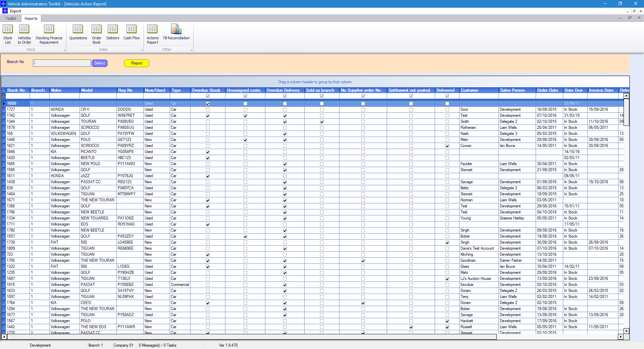Switch to the Toolkit tab
The width and height of the screenshot is (644, 349).
(11, 18)
